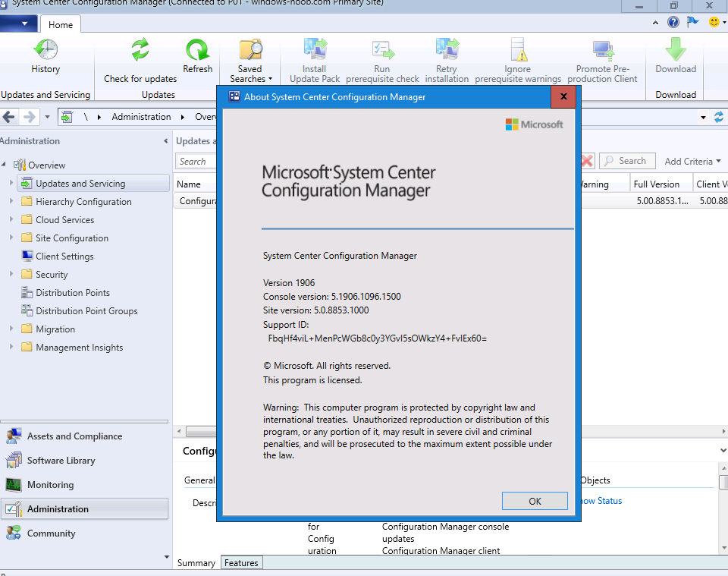Viewport: 728px width, 576px height.
Task: Click the smiley feedback icon
Action: coord(714,22)
